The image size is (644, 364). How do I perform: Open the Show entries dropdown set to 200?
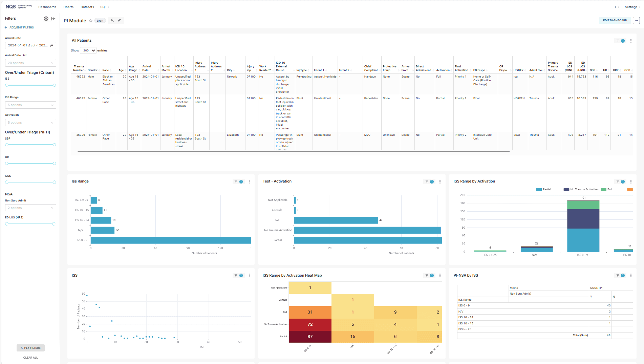tap(88, 50)
